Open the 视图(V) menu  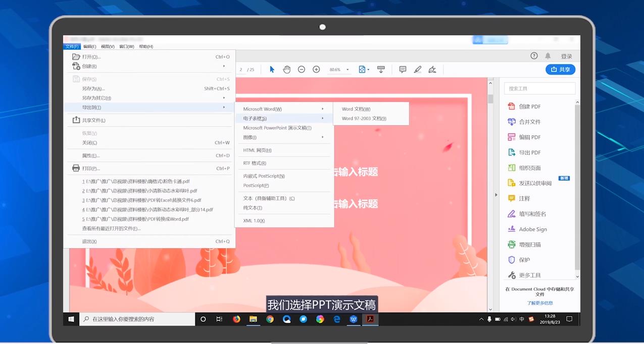tap(108, 46)
